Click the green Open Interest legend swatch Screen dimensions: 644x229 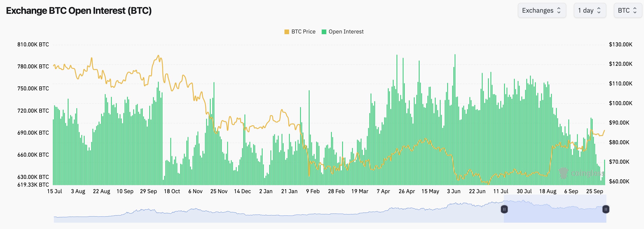click(x=324, y=32)
